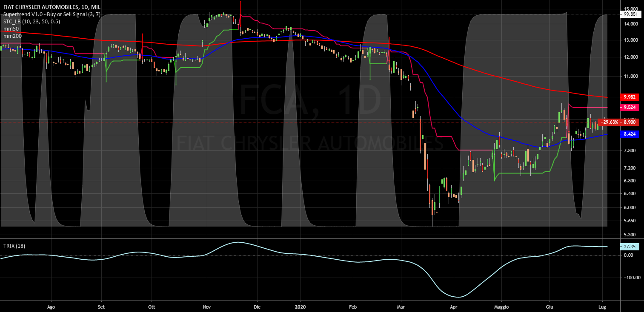Click the Mar date label
Image resolution: width=644 pixels, height=312 pixels.
[x=400, y=306]
